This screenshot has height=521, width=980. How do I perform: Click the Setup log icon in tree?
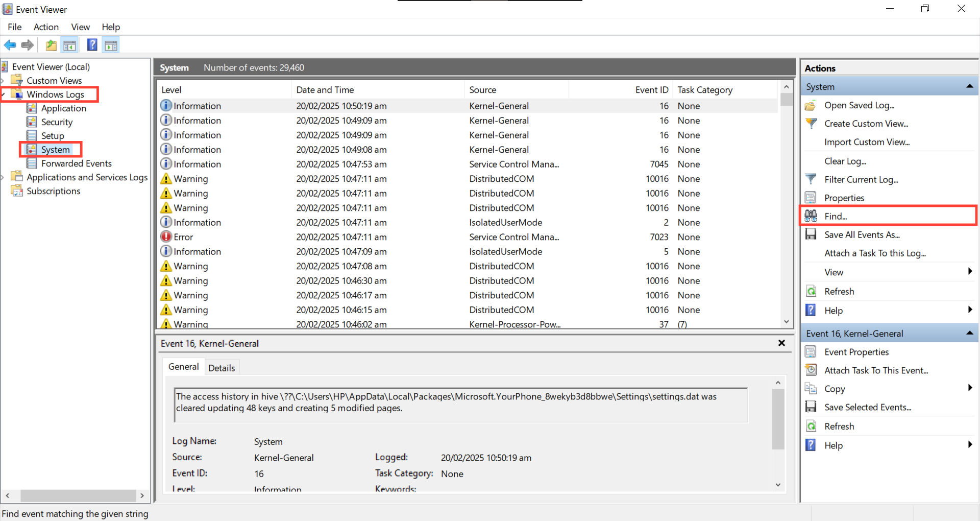32,136
